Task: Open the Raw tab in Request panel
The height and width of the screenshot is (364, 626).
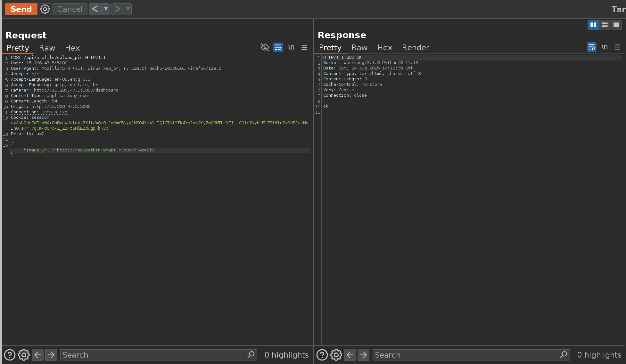Action: tap(47, 48)
